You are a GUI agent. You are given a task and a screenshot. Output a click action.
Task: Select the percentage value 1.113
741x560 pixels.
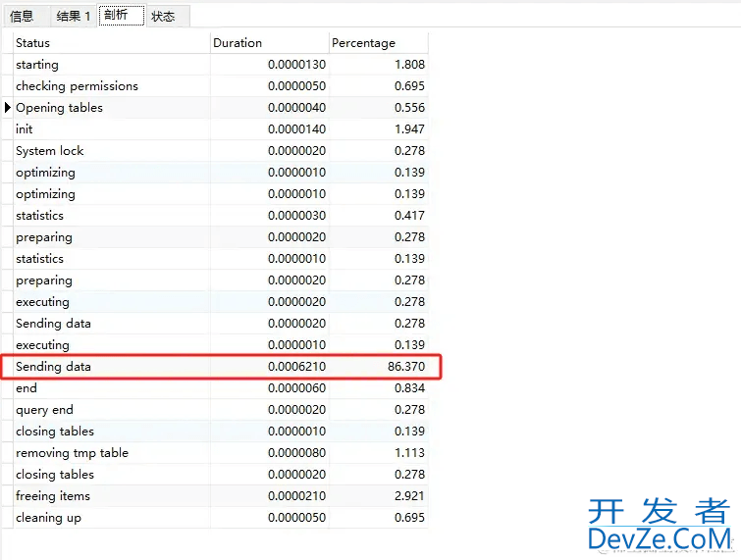(409, 453)
